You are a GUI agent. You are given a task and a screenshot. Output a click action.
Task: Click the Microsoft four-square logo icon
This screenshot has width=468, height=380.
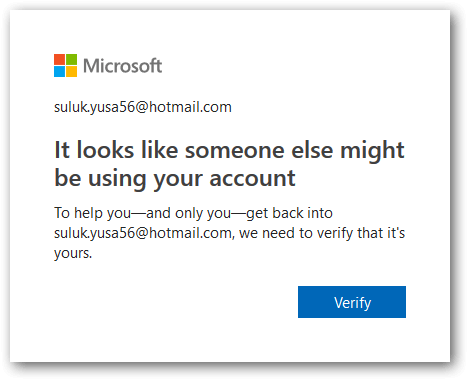[65, 65]
